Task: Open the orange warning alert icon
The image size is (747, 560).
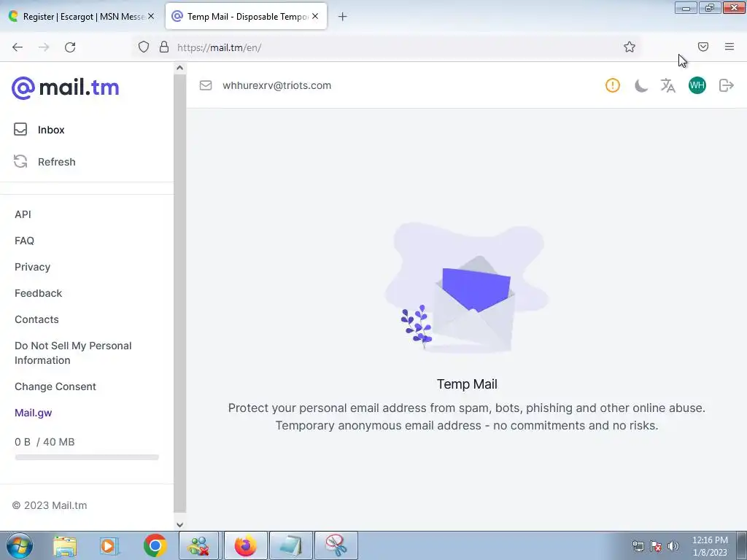Action: pos(613,85)
